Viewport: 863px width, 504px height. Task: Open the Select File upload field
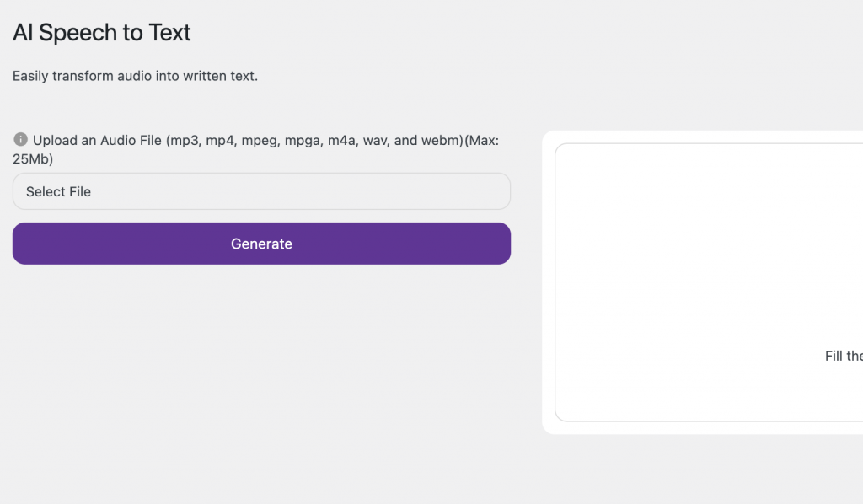(261, 191)
